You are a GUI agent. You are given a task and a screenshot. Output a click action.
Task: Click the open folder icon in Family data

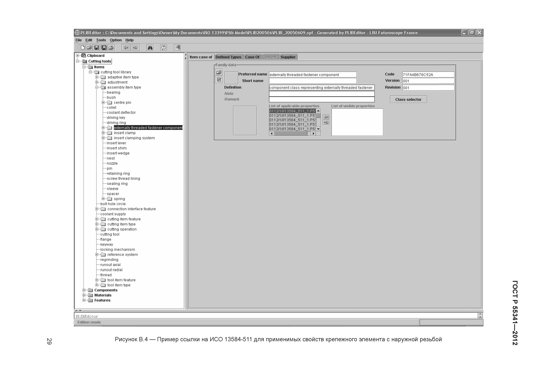219,72
